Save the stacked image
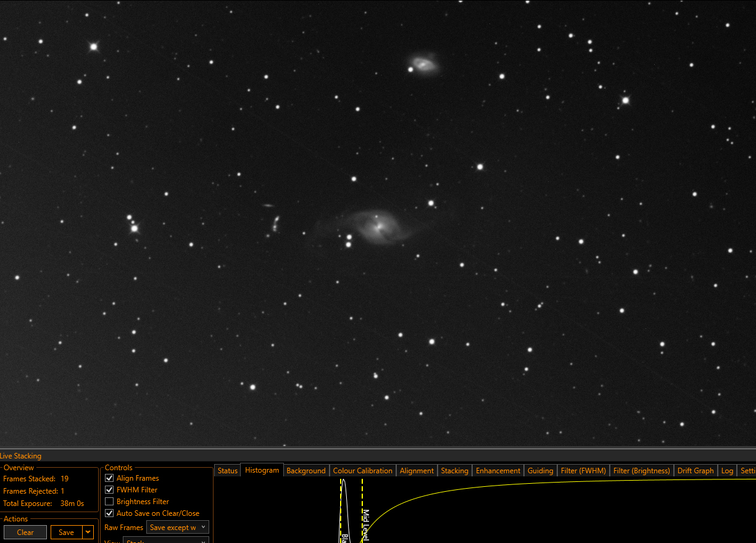The width and height of the screenshot is (756, 543). 67,532
